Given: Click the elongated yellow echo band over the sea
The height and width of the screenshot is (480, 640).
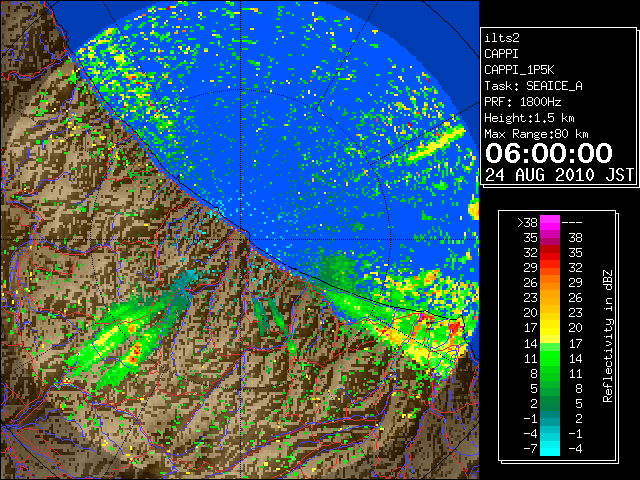Looking at the screenshot, I should [436, 144].
